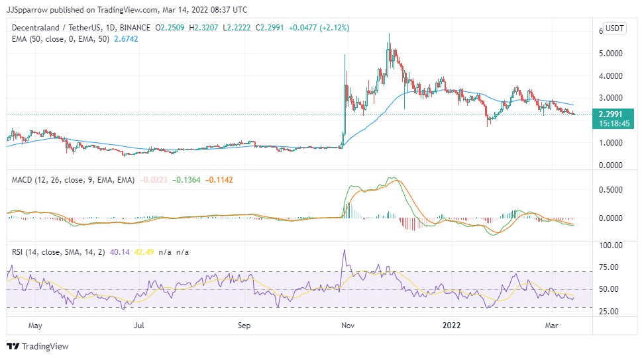This screenshot has width=644, height=358.
Task: Click the RSI value 40.14
Action: 120,252
